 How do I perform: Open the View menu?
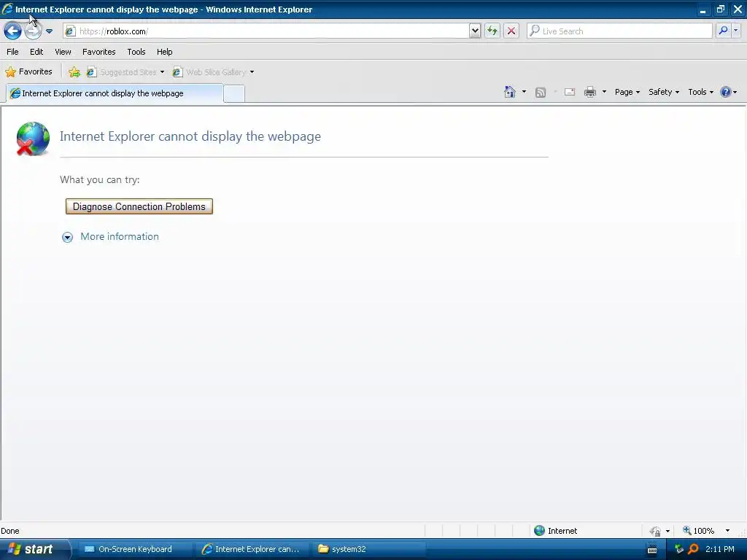[x=63, y=52]
